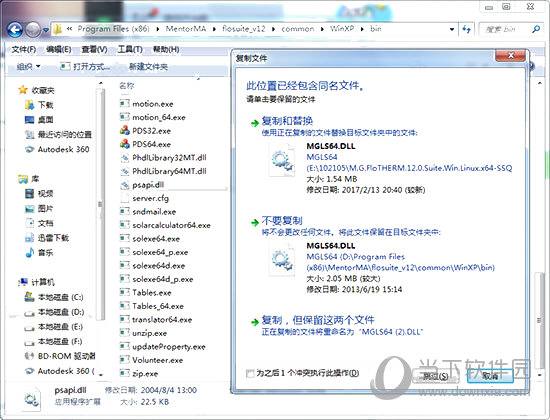Click the Forward navigation arrow
The height and width of the screenshot is (420, 550).
(34, 30)
